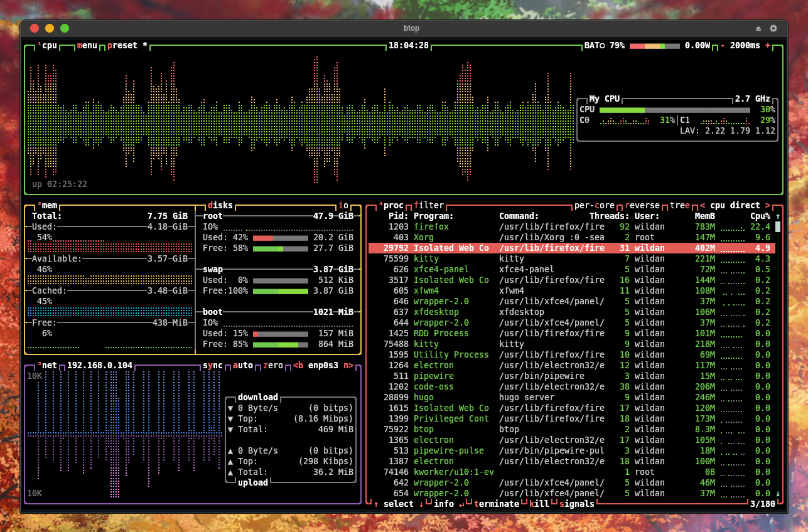Click the select up arrow in proc footer

click(376, 504)
